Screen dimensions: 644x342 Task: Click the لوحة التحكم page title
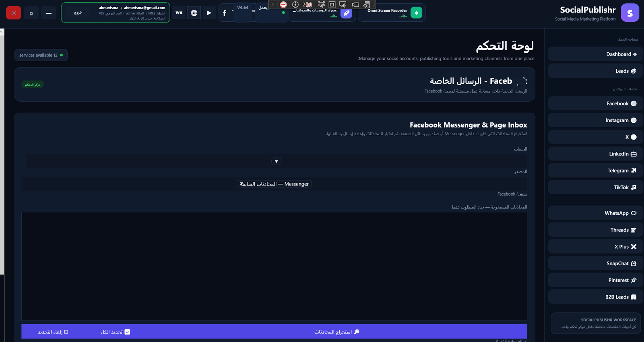click(x=505, y=46)
